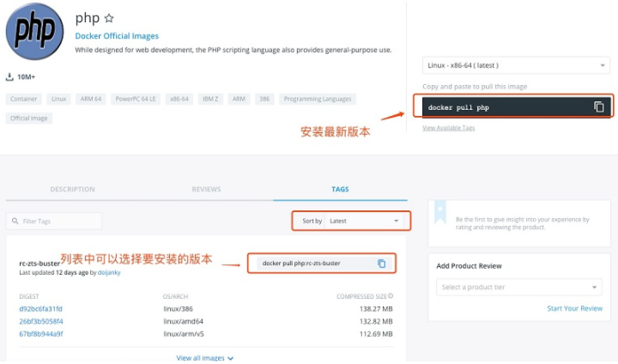Click the Programming Languages tag

pyautogui.click(x=318, y=99)
